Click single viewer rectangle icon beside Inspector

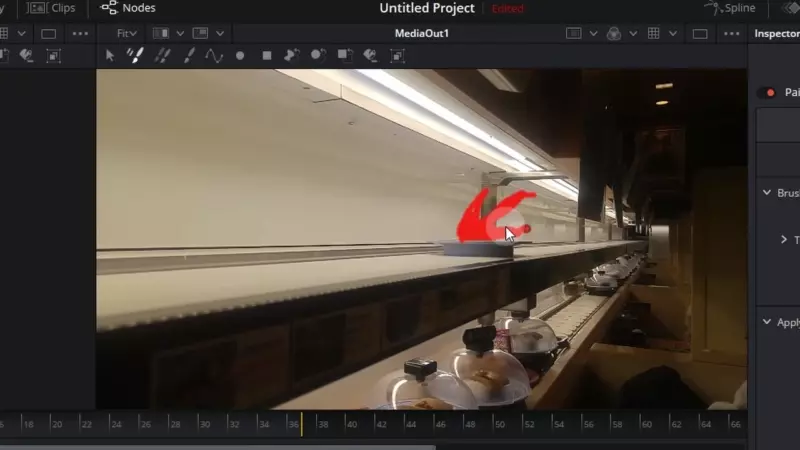tap(700, 34)
